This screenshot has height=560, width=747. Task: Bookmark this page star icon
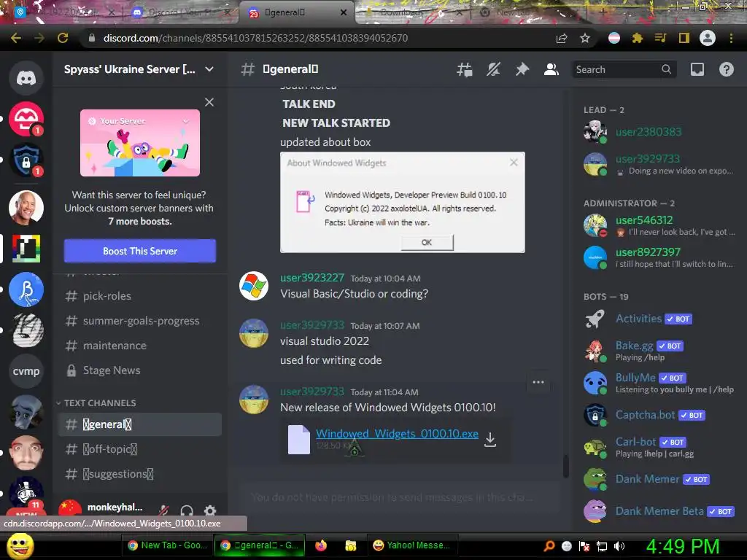coord(585,38)
